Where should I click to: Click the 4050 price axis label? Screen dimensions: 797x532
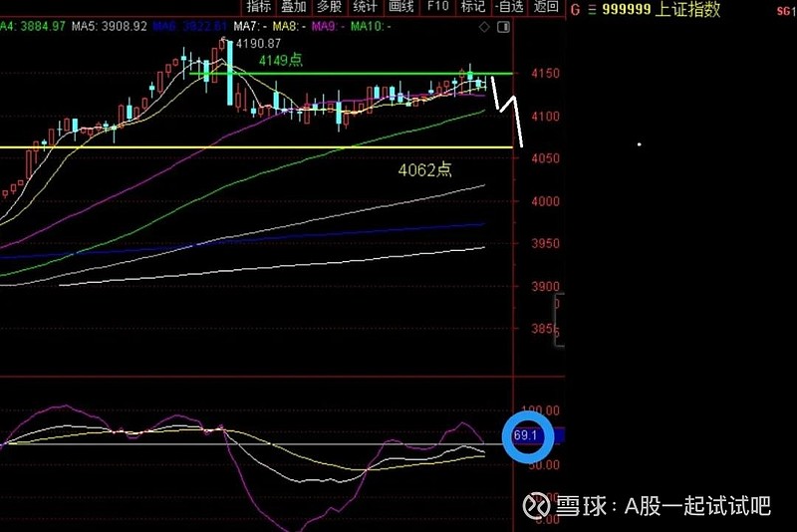pyautogui.click(x=545, y=158)
